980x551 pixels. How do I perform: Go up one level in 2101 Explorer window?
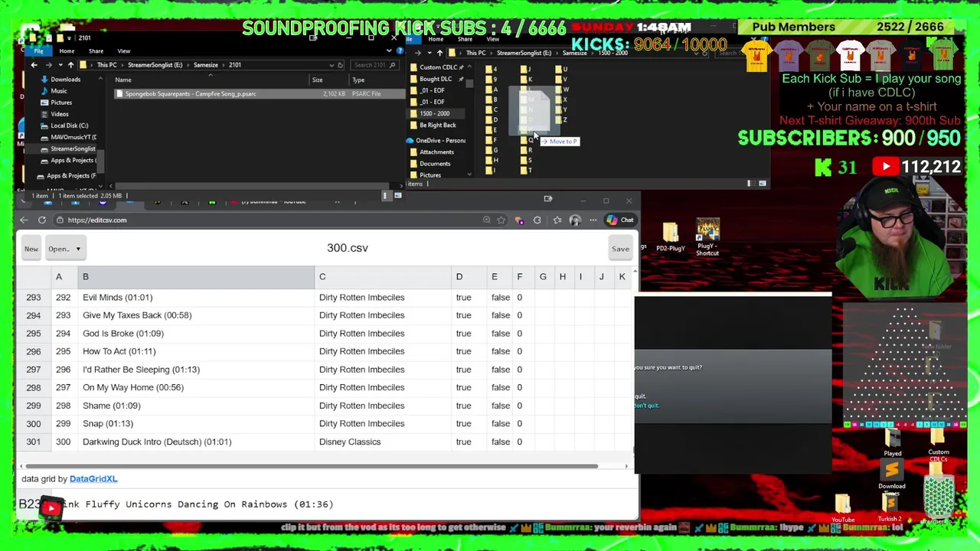pyautogui.click(x=70, y=65)
